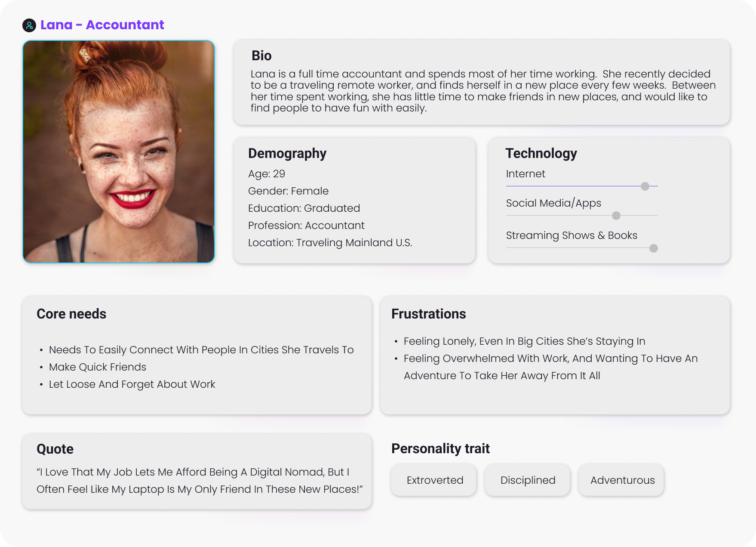Image resolution: width=756 pixels, height=547 pixels.
Task: Click the Internet label
Action: point(526,174)
